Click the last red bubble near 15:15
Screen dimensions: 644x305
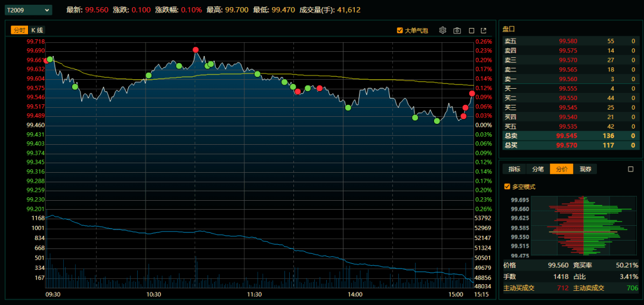point(472,94)
